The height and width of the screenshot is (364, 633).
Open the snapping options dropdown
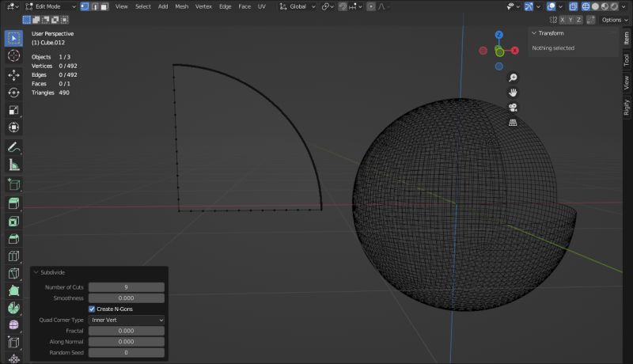click(x=355, y=6)
